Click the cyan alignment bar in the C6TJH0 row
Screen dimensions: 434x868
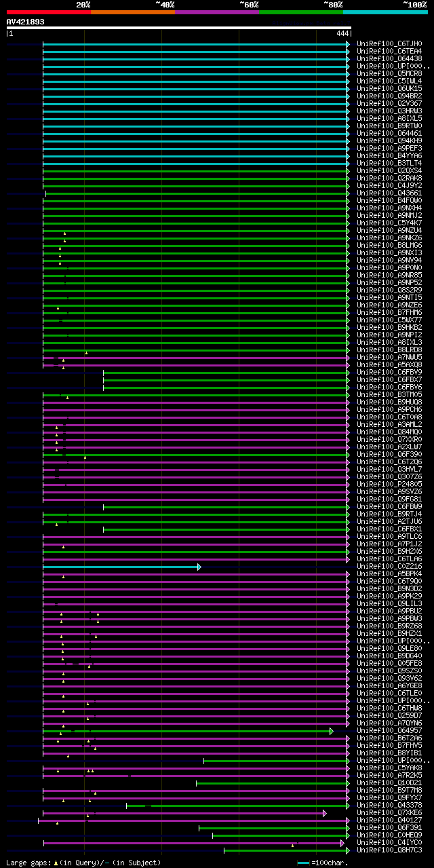[196, 43]
